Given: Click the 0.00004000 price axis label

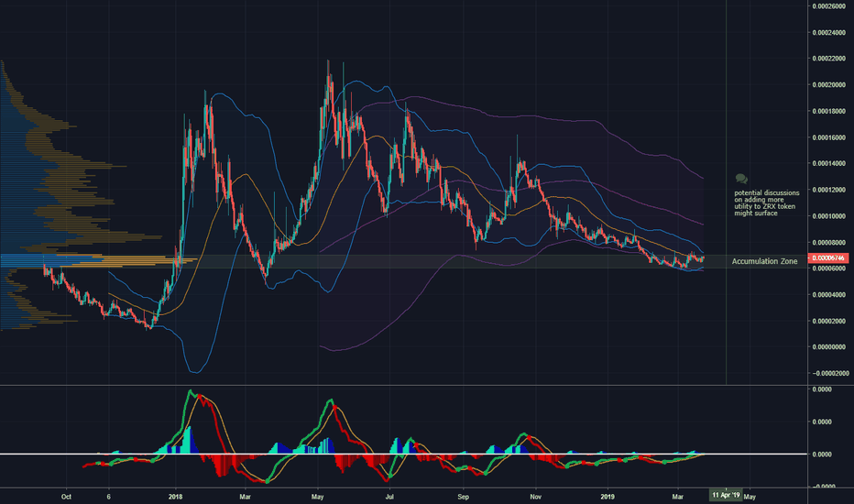Looking at the screenshot, I should [829, 295].
